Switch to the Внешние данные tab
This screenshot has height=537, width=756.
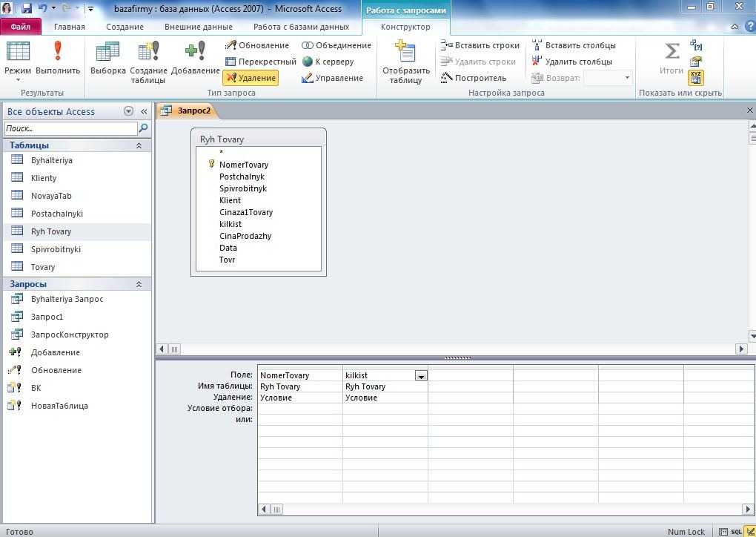tap(198, 27)
